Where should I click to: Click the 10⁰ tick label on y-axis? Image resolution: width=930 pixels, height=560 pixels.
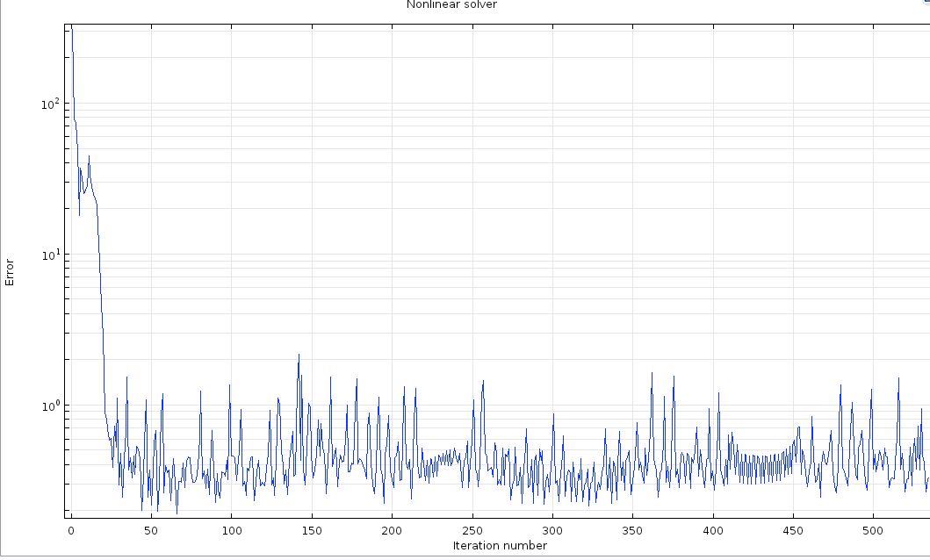(x=50, y=406)
